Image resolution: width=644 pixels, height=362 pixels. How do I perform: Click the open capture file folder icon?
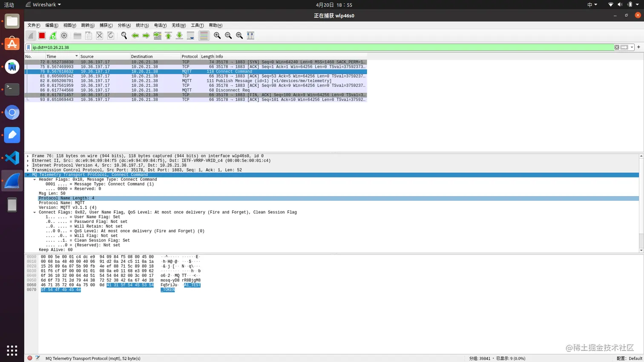tap(77, 36)
